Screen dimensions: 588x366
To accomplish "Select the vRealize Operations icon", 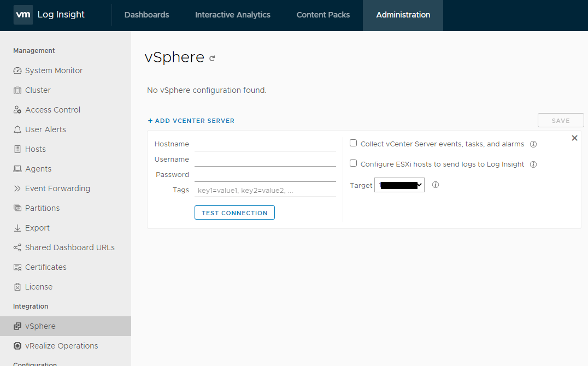I will [x=17, y=345].
